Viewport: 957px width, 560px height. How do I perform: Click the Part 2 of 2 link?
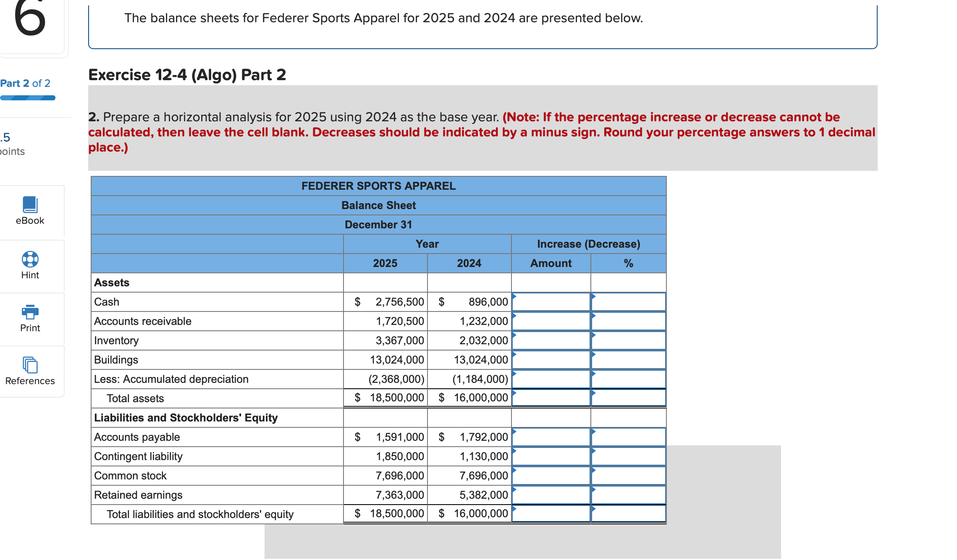(25, 83)
